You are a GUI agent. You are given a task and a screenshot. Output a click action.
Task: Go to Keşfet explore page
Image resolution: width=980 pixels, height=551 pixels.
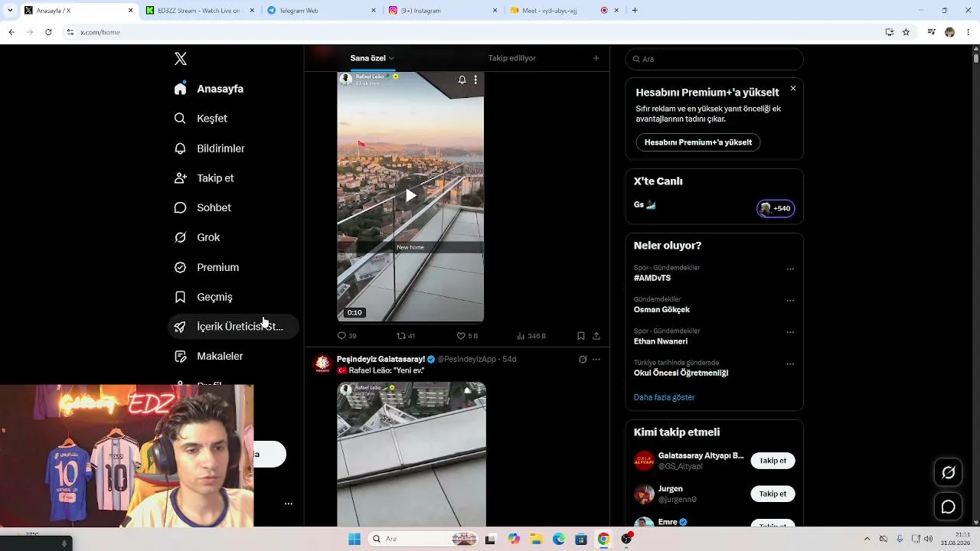pyautogui.click(x=201, y=119)
